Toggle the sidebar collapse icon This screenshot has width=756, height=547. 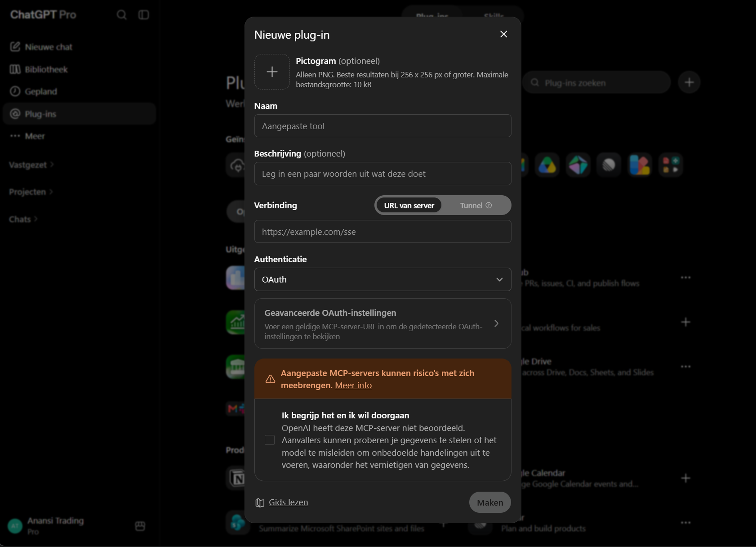[143, 15]
